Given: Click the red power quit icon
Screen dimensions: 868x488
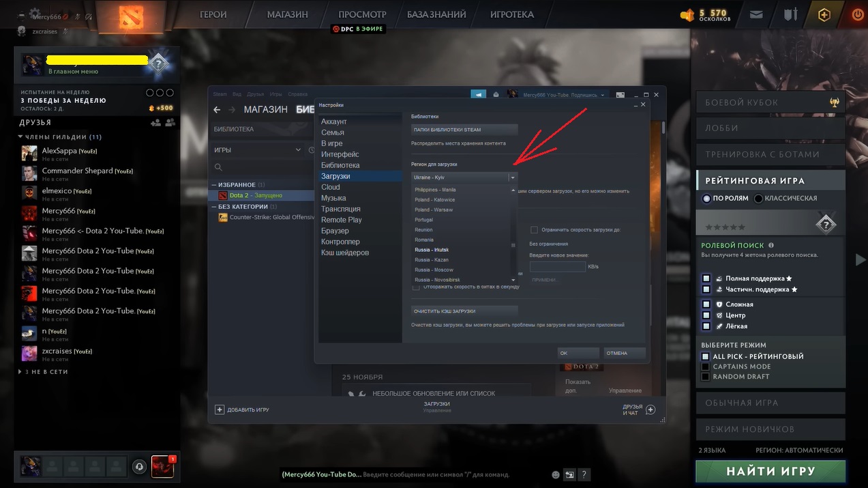Looking at the screenshot, I should click(857, 14).
